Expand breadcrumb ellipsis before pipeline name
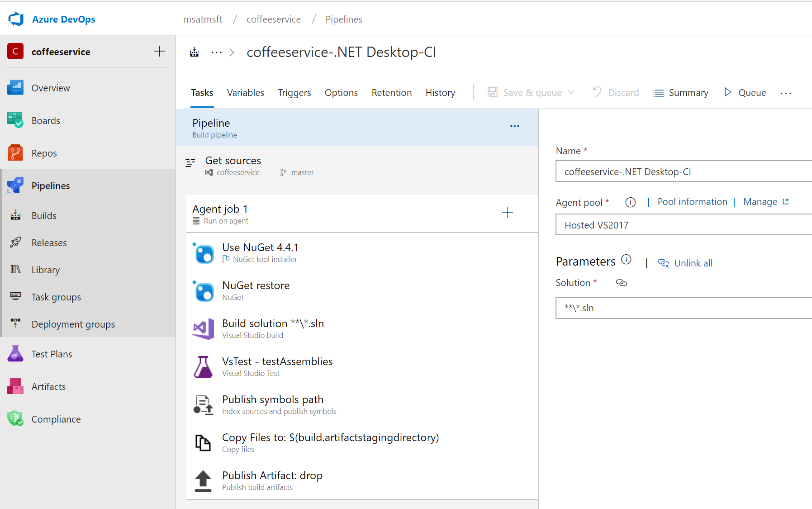Image resolution: width=812 pixels, height=509 pixels. [217, 52]
